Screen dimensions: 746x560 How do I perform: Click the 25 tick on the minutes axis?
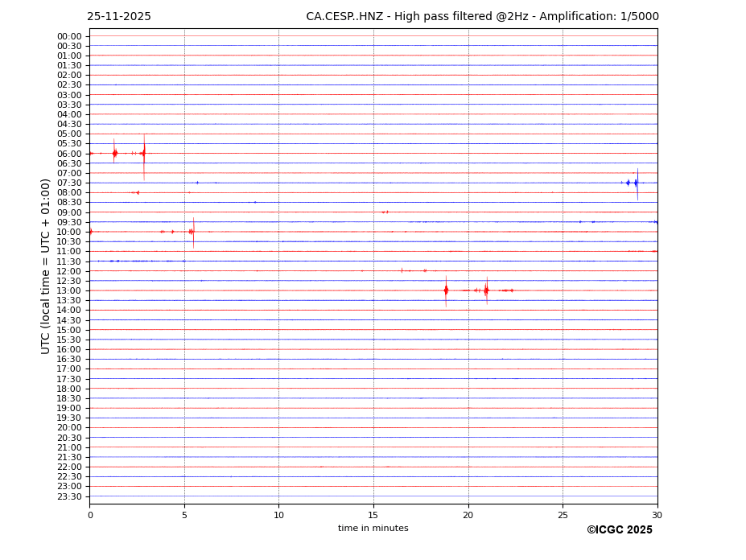coord(563,515)
